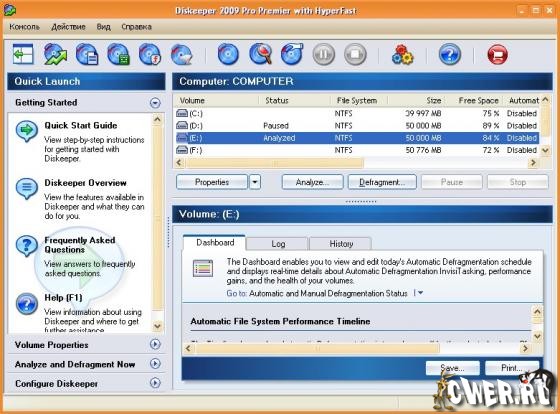Click the gray Stop toolbar icon
The width and height of the screenshot is (560, 414).
(355, 54)
